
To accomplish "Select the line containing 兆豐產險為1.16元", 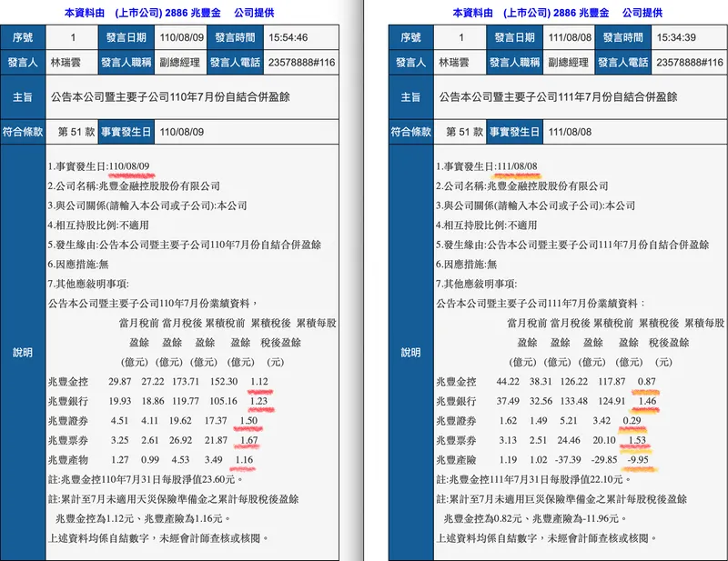I will 143,518.
